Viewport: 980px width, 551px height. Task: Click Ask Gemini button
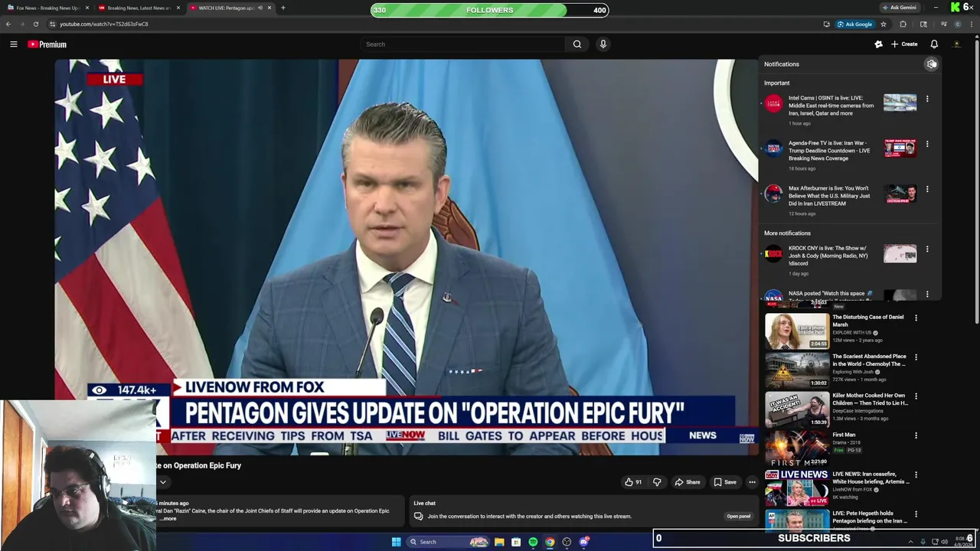click(x=899, y=8)
